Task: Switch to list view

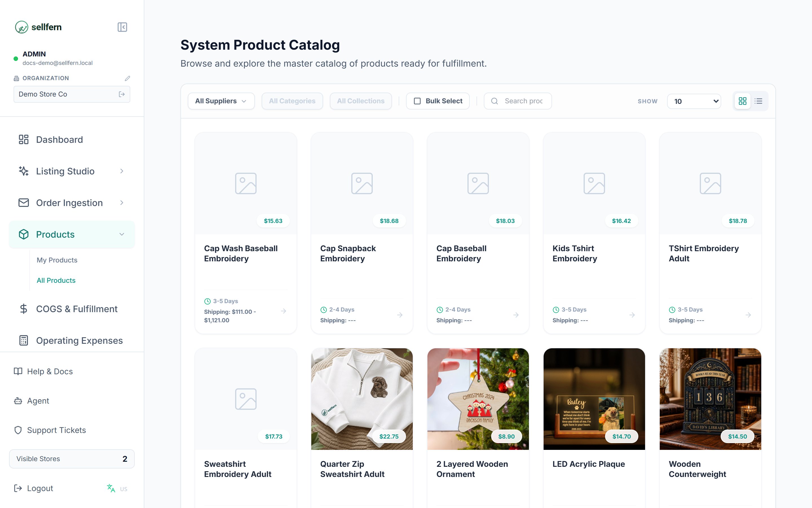Action: point(758,101)
